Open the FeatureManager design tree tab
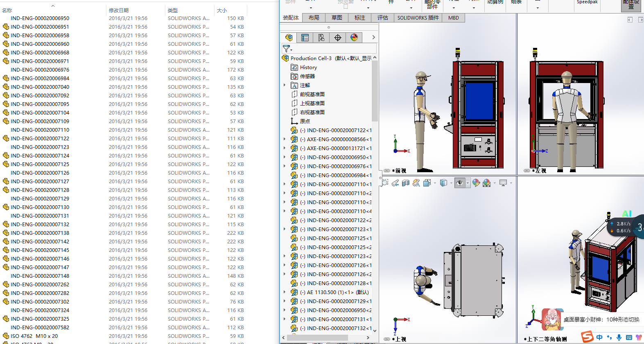This screenshot has height=344, width=644. click(x=289, y=38)
